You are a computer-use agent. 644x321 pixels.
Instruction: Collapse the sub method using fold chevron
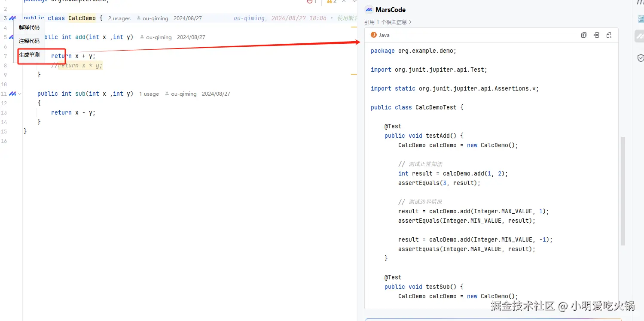pyautogui.click(x=19, y=94)
